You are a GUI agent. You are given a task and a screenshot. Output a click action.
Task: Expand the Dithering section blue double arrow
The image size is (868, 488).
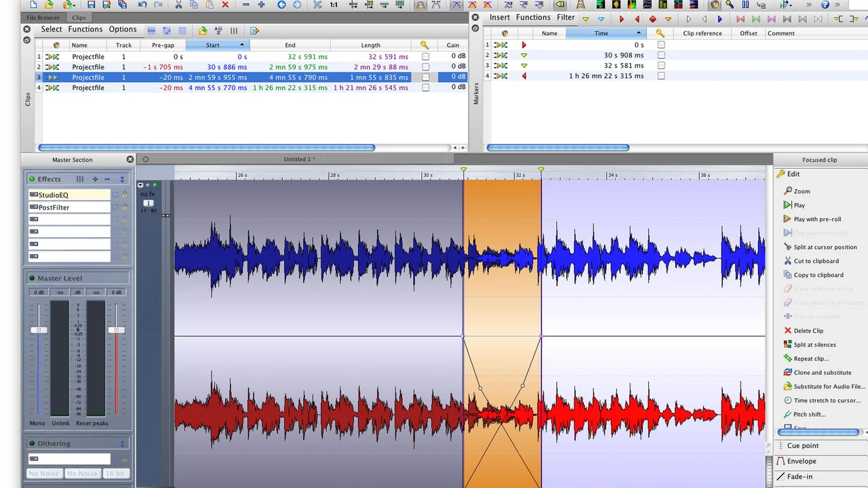click(x=122, y=443)
